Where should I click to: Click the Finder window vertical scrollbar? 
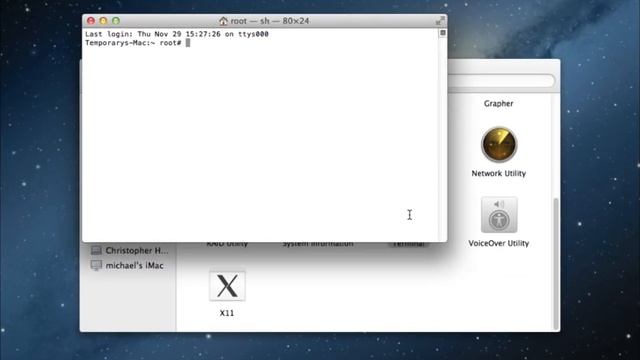555,263
